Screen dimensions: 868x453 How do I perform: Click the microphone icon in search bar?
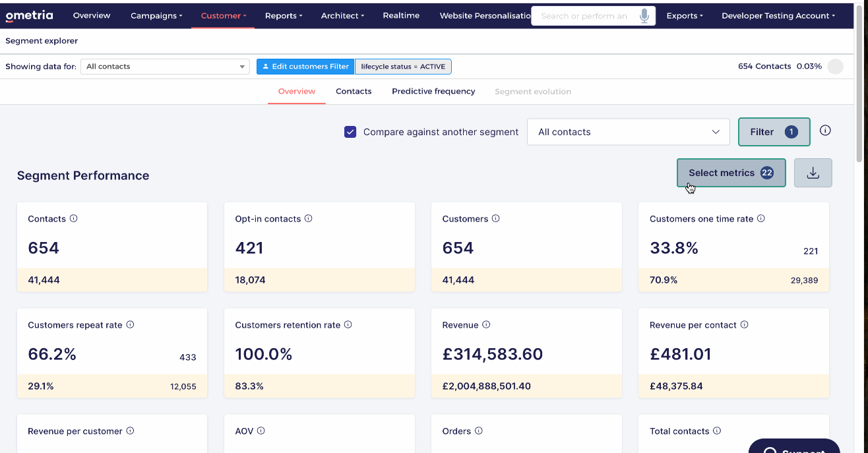(644, 16)
